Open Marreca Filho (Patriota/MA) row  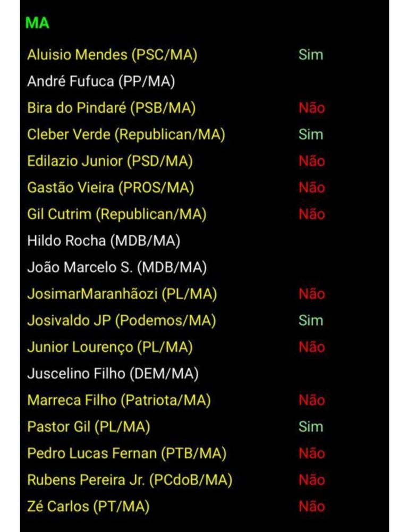[118, 400]
